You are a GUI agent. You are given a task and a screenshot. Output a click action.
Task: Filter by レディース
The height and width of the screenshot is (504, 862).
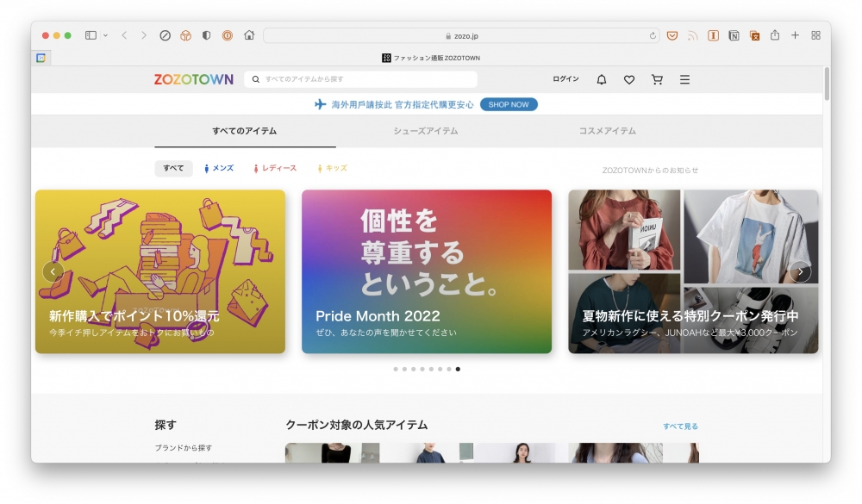(x=275, y=168)
